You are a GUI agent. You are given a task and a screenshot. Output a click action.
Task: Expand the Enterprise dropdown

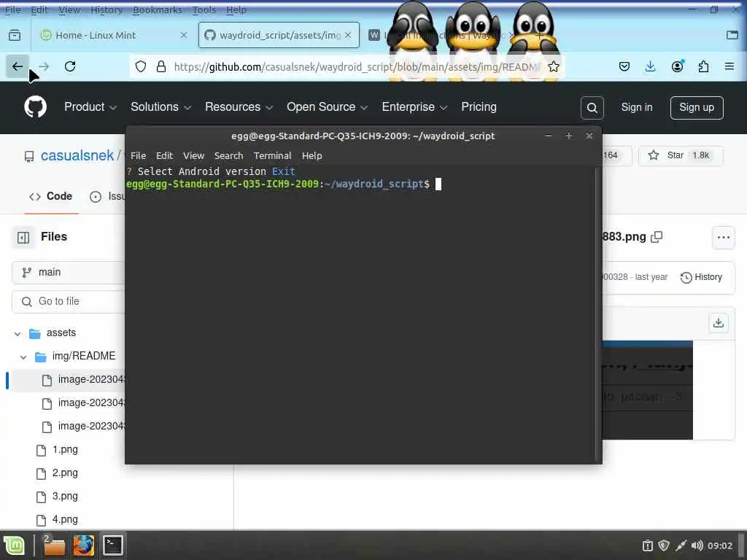414,107
